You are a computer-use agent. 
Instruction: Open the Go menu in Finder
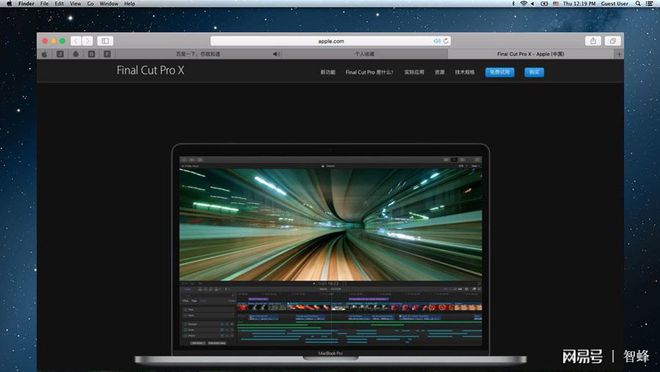pyautogui.click(x=90, y=3)
